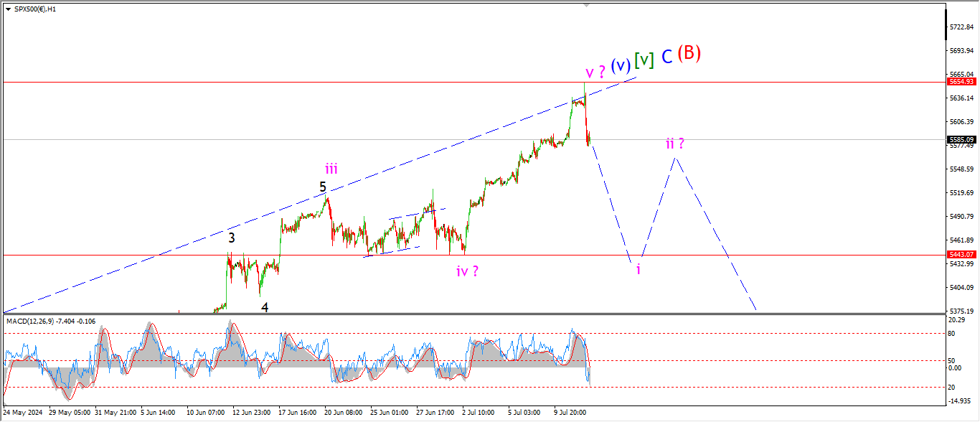Click the magenta 'i' label near projection low

coord(638,269)
